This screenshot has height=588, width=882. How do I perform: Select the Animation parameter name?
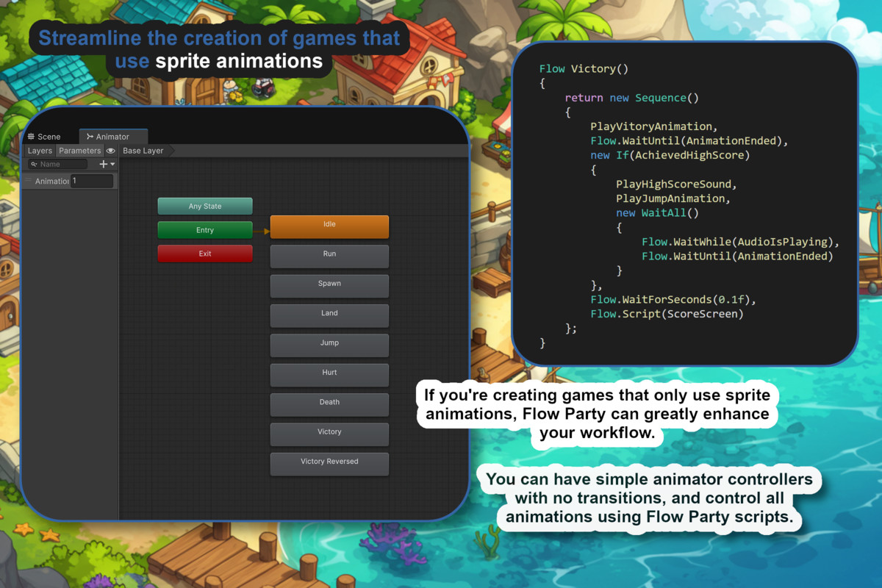pos(51,181)
